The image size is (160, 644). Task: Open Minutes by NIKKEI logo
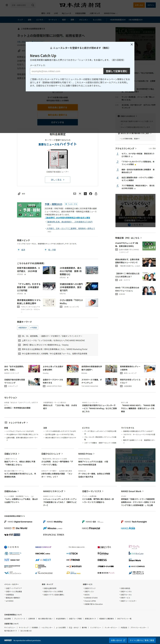(x=53, y=528)
